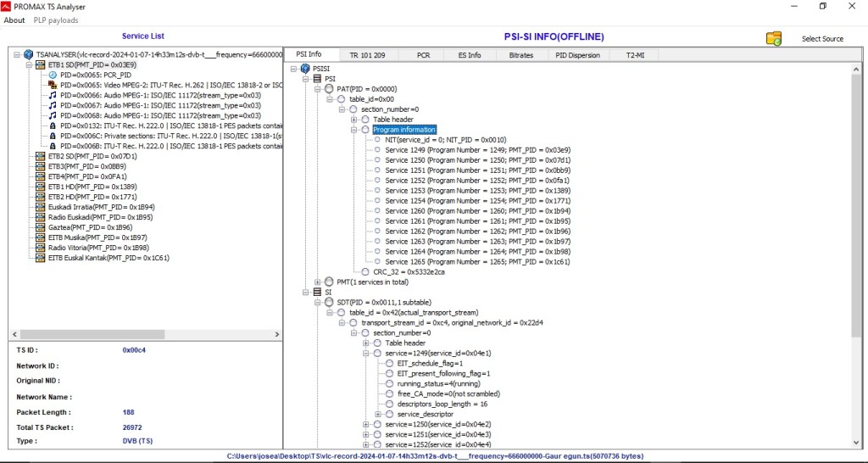Expand the Table header under PAT

pyautogui.click(x=353, y=120)
